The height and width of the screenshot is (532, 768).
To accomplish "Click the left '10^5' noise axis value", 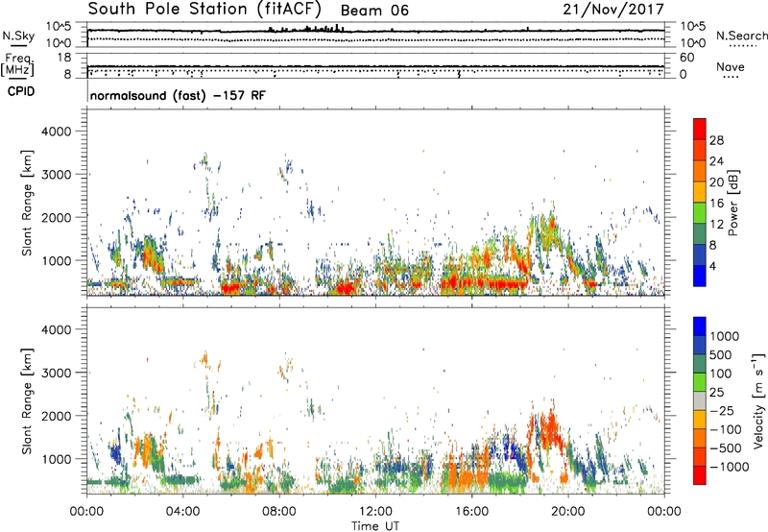I will [x=59, y=27].
